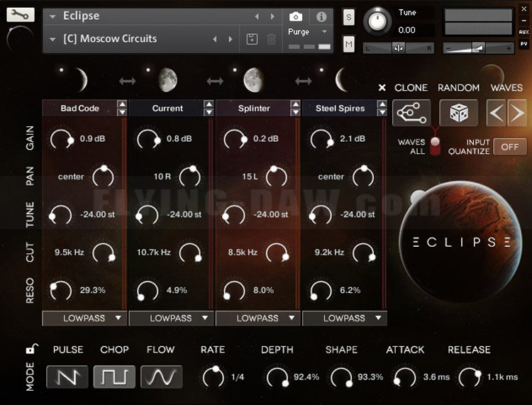Flip the Waves All red switch

(435, 146)
